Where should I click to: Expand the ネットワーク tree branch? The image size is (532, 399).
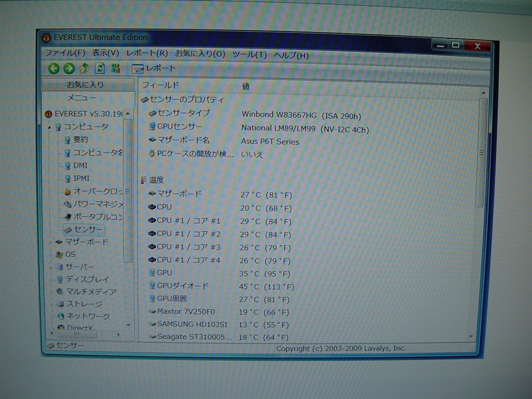point(52,316)
